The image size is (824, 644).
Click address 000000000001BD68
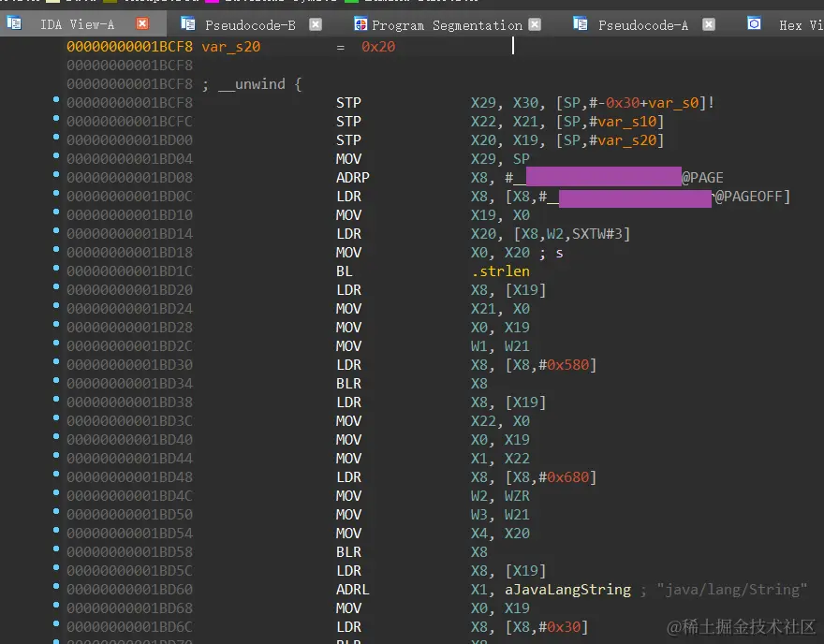[129, 608]
